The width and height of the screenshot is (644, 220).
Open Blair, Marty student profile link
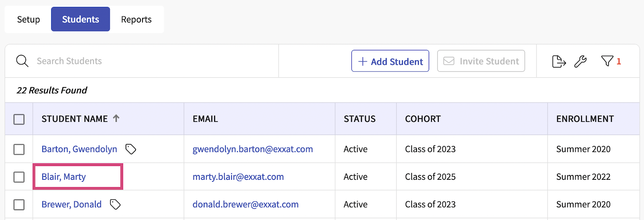(x=64, y=177)
